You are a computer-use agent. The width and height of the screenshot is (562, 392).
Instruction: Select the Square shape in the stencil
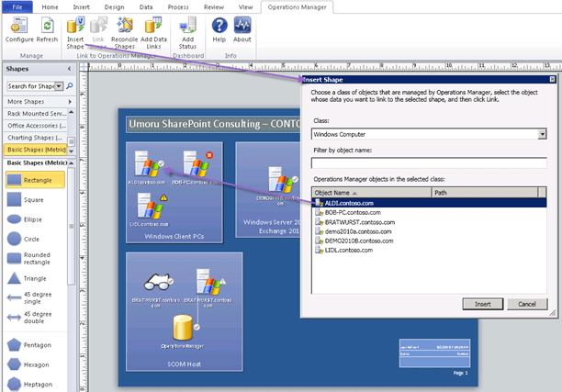coord(25,199)
